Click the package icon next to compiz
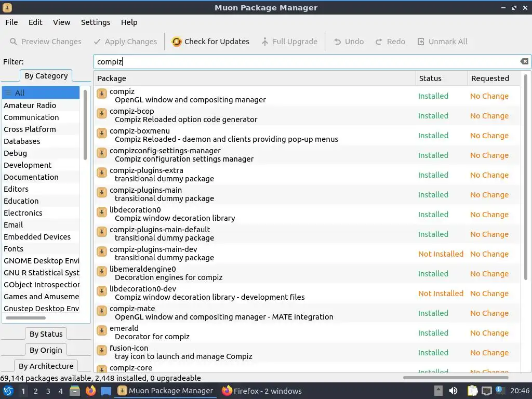The height and width of the screenshot is (399, 532). [102, 94]
